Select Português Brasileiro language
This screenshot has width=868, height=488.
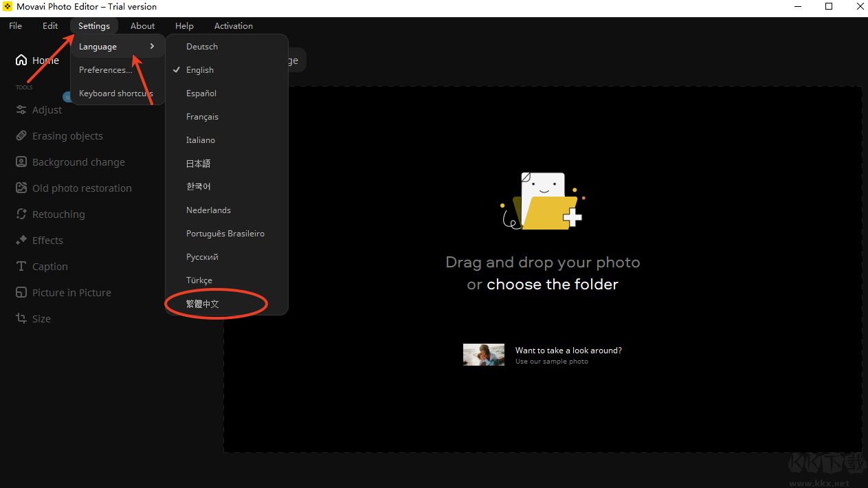click(x=227, y=234)
